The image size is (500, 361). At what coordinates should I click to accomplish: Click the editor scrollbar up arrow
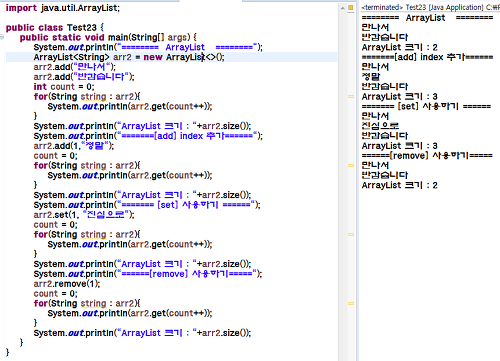click(x=342, y=8)
